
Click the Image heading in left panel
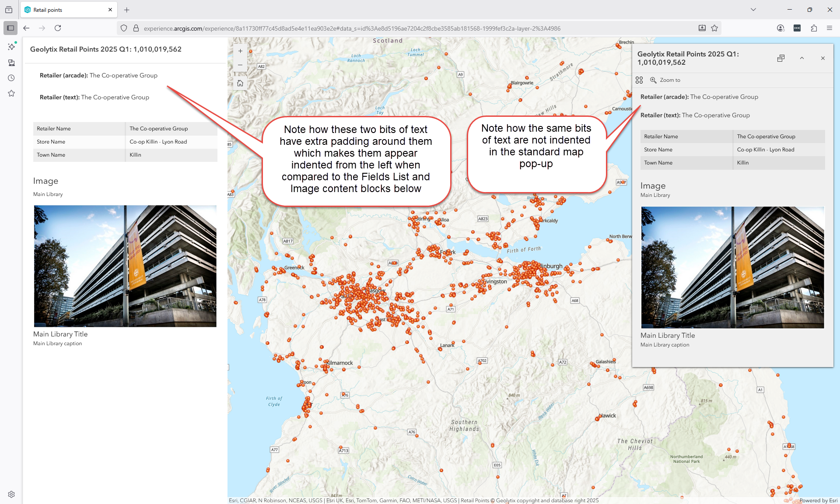[x=45, y=181]
